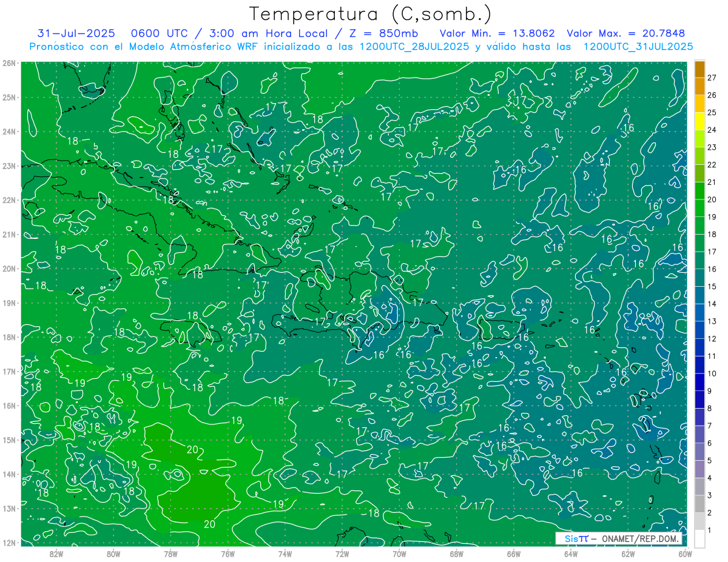Viewport: 728px width, 562px height.
Task: Click the '72W' longitude axis label
Action: click(342, 554)
